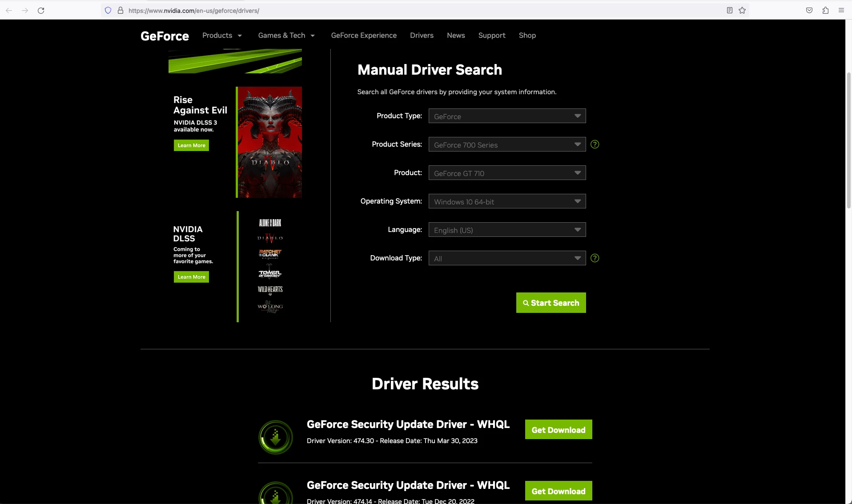
Task: Get Download for driver version 474.14
Action: [x=559, y=491]
